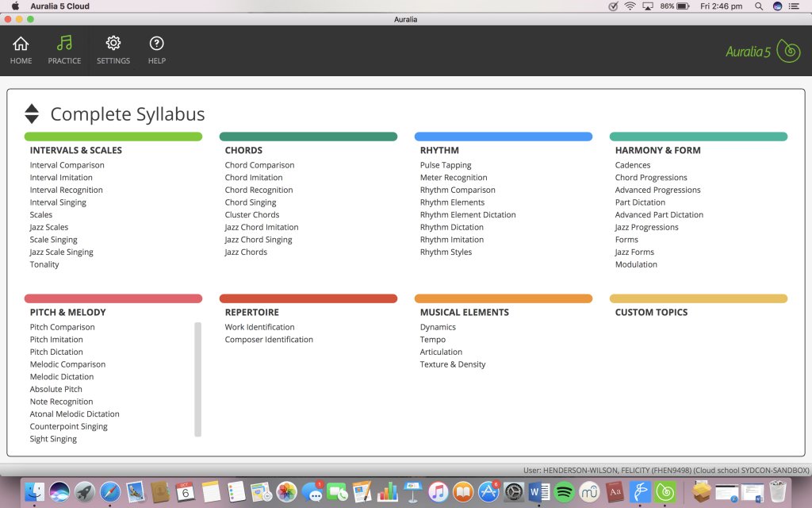
Task: Click the Pitch & Melody list scrollbar
Action: 197,379
